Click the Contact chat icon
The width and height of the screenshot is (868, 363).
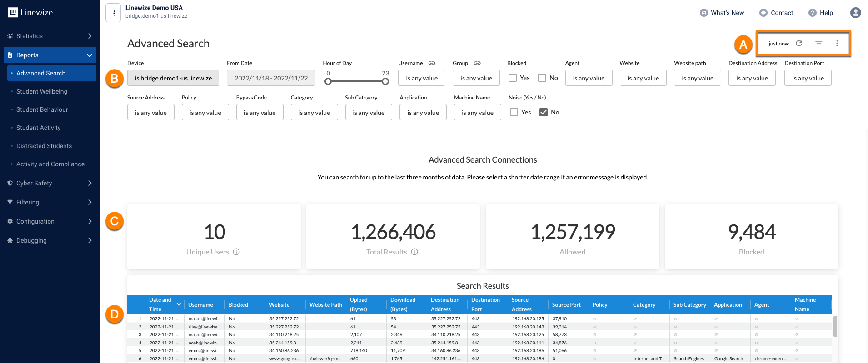click(x=763, y=13)
